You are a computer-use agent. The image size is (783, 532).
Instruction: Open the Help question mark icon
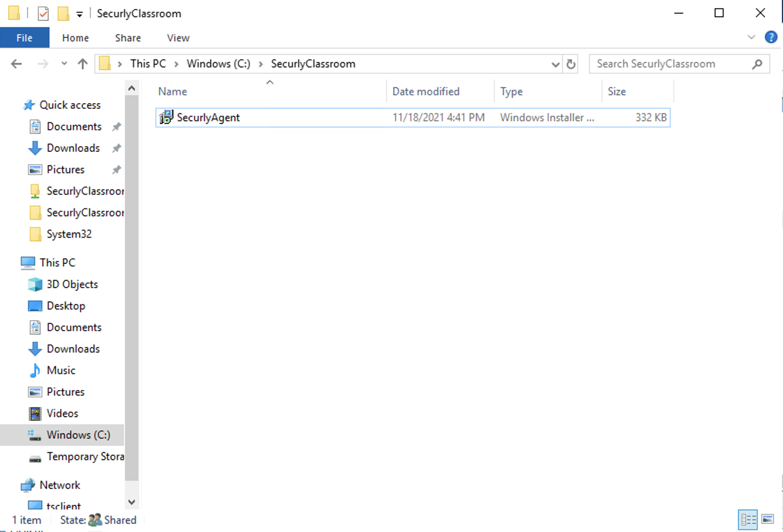(x=770, y=37)
